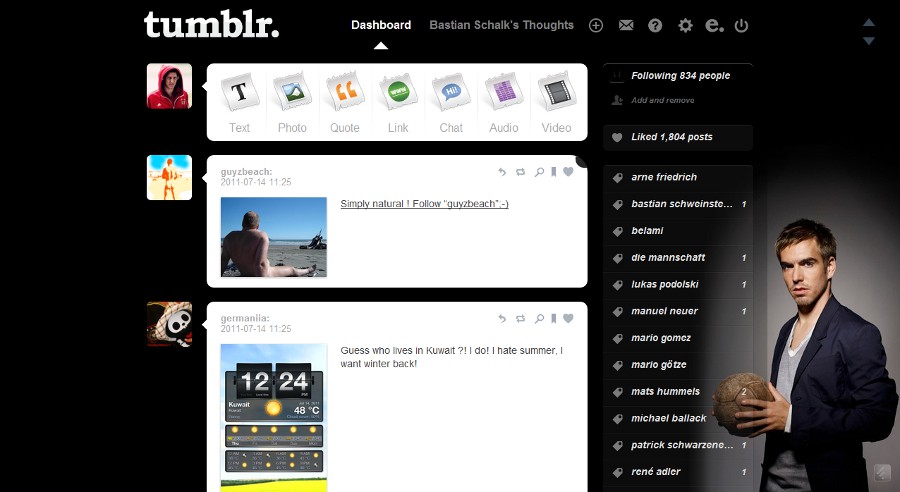Open the inbox envelope icon
900x492 pixels.
pos(626,25)
